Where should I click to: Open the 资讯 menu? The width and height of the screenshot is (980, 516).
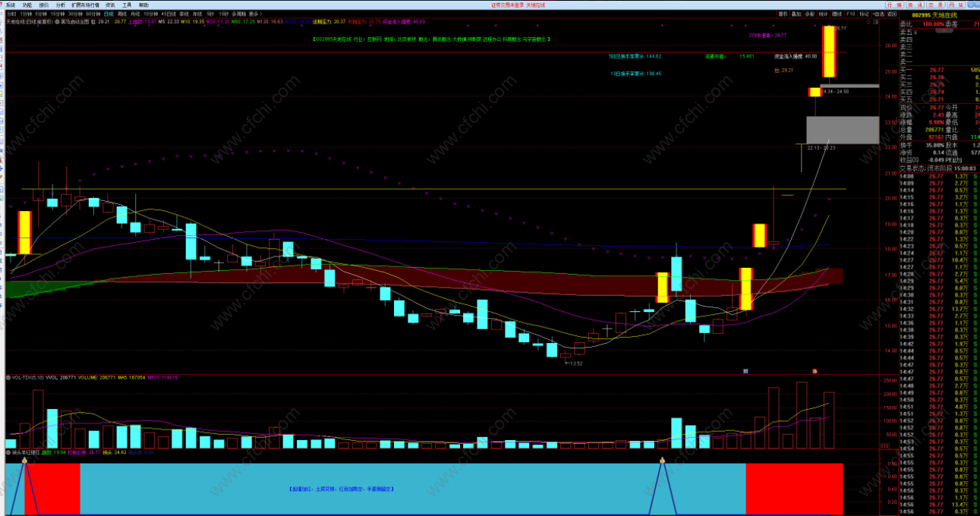(110, 5)
